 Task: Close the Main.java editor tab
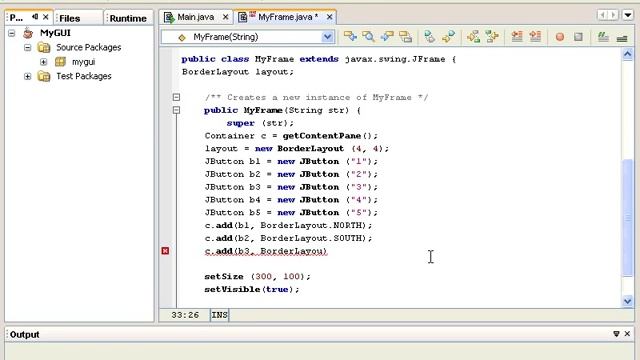225,17
